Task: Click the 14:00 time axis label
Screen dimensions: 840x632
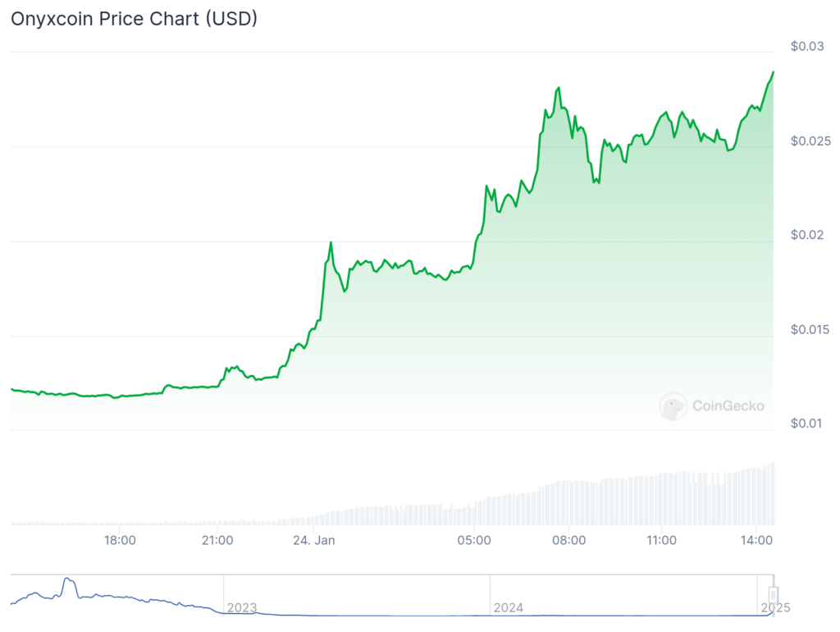Action: point(757,540)
